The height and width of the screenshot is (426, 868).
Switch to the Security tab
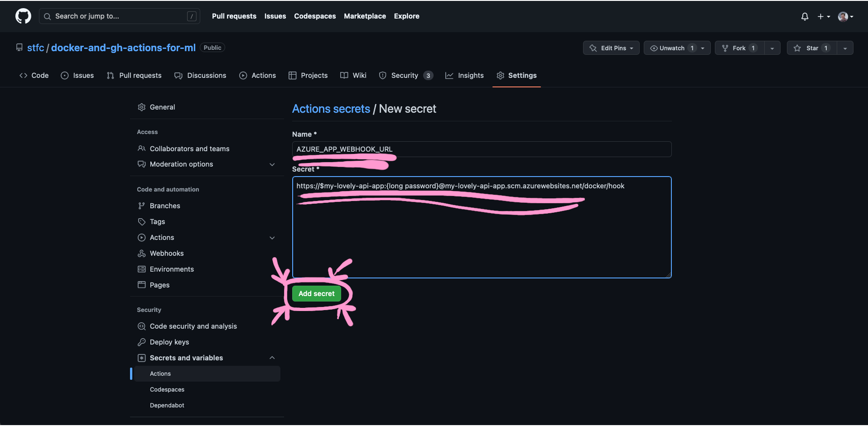[405, 75]
